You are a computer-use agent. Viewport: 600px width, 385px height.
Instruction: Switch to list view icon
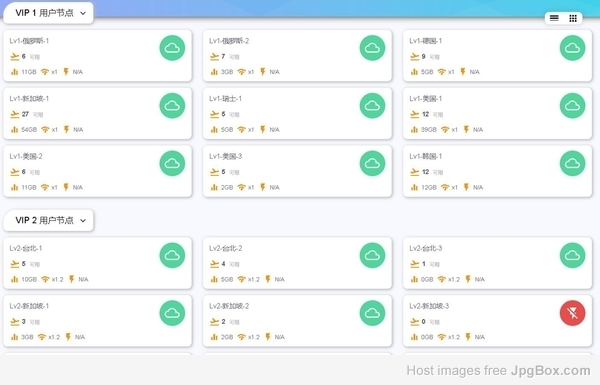pos(554,18)
